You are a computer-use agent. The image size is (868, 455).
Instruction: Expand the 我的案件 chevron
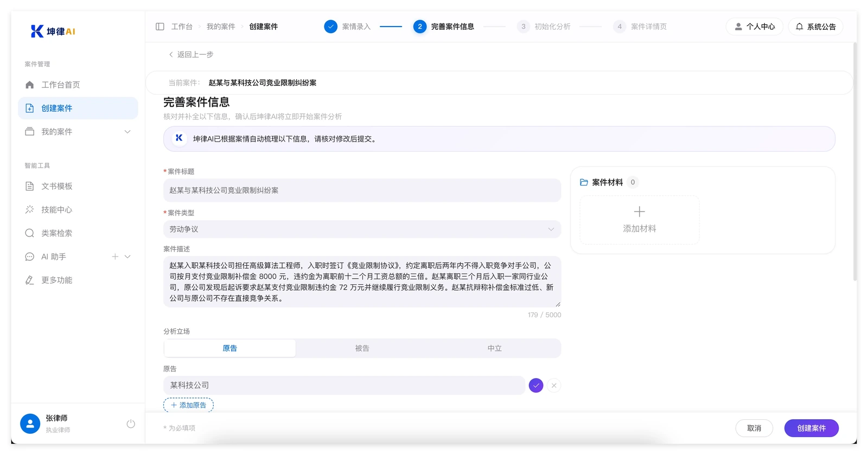(127, 132)
